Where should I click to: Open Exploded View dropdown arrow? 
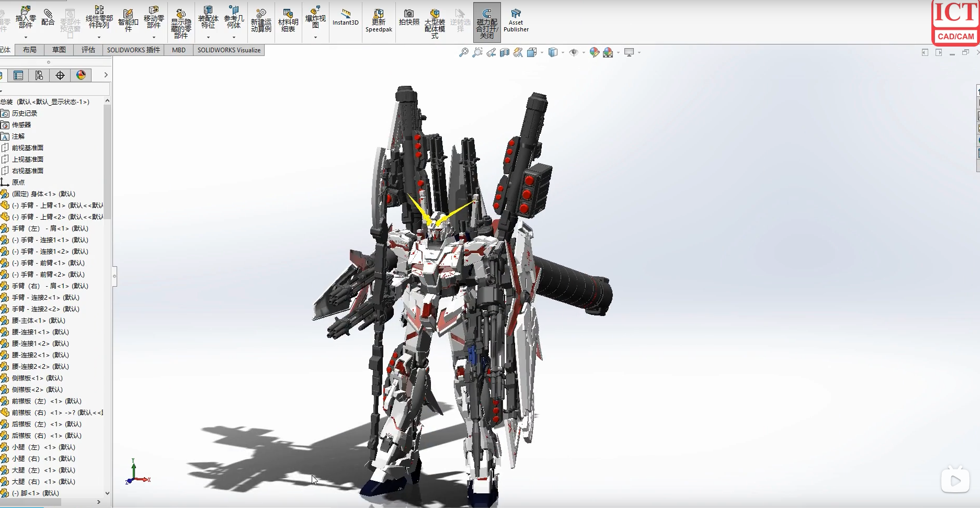tap(315, 37)
